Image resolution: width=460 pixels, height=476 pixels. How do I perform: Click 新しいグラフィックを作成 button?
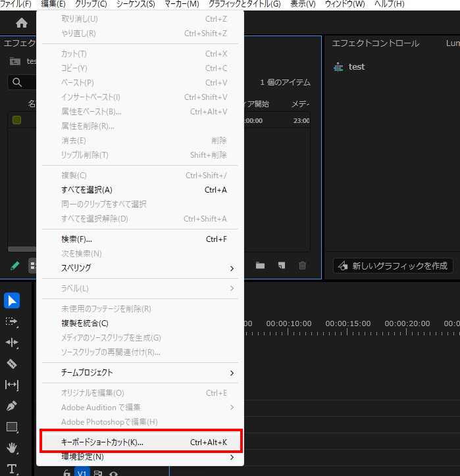click(x=393, y=266)
